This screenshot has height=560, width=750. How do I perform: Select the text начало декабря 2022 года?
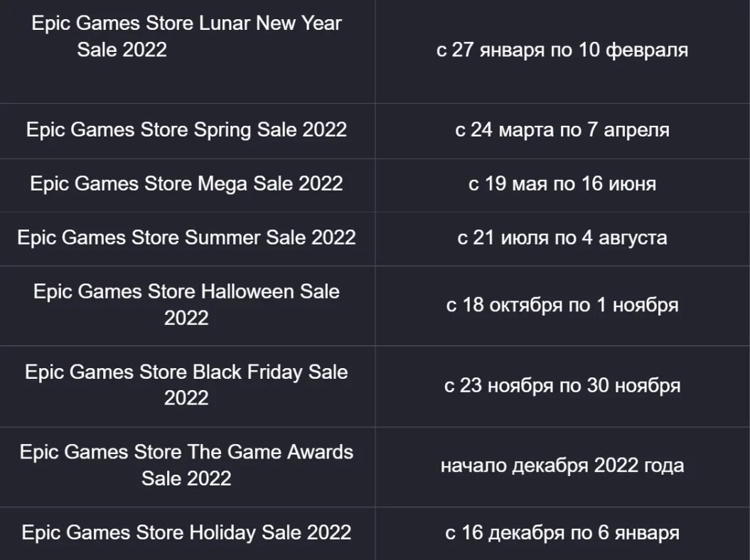[562, 465]
